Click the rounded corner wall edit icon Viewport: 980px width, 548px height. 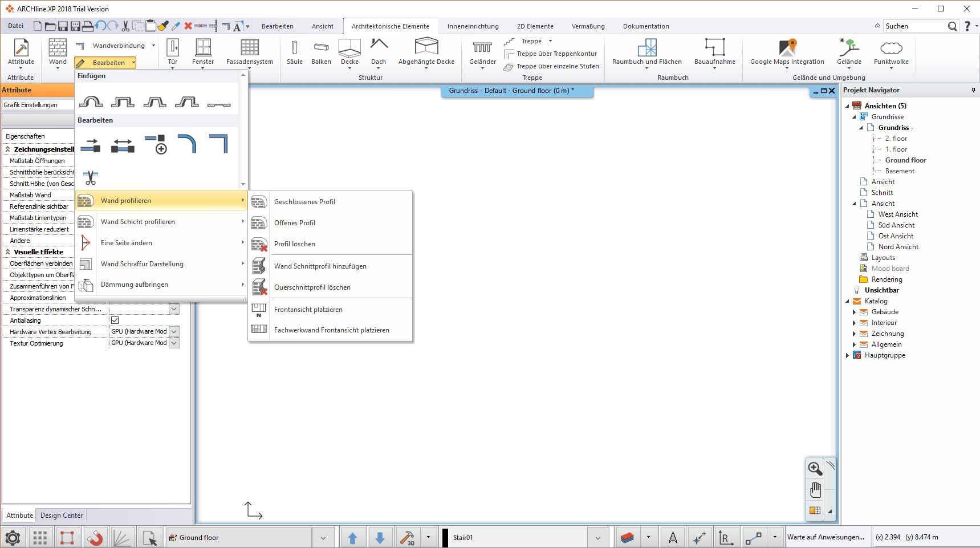(x=187, y=143)
